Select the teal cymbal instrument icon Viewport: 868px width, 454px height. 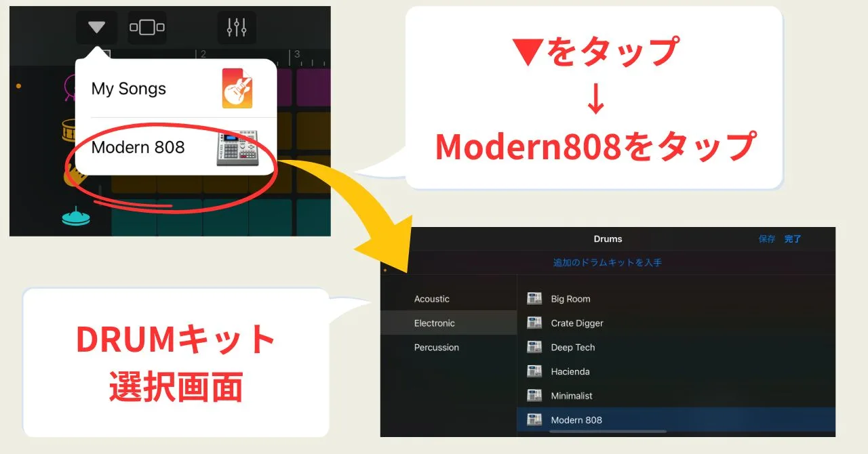click(x=76, y=217)
